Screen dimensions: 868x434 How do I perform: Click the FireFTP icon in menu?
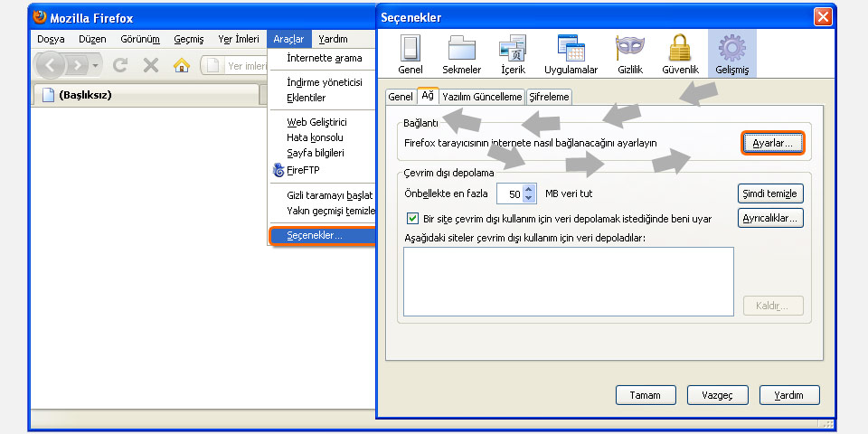click(x=278, y=170)
